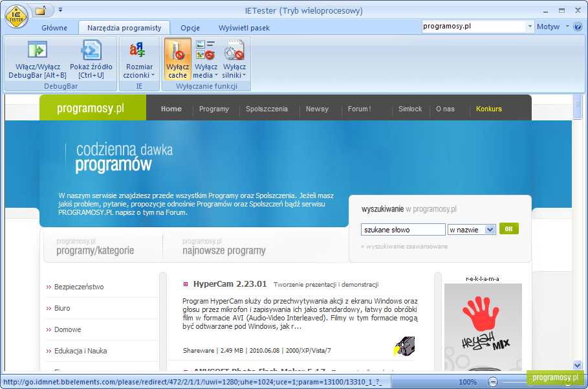
Task: Click the green OK search button
Action: (509, 229)
